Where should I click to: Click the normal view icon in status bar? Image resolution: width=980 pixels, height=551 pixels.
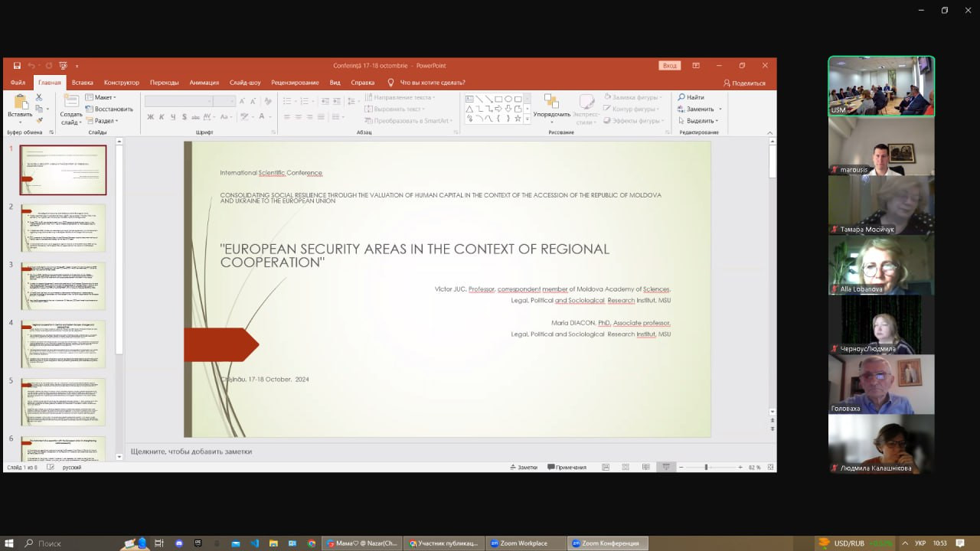[606, 467]
